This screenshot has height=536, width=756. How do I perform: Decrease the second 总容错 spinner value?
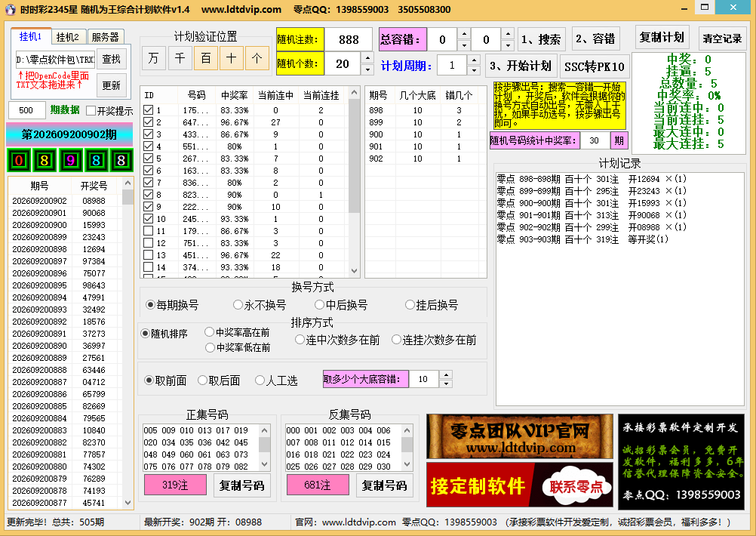[x=508, y=45]
